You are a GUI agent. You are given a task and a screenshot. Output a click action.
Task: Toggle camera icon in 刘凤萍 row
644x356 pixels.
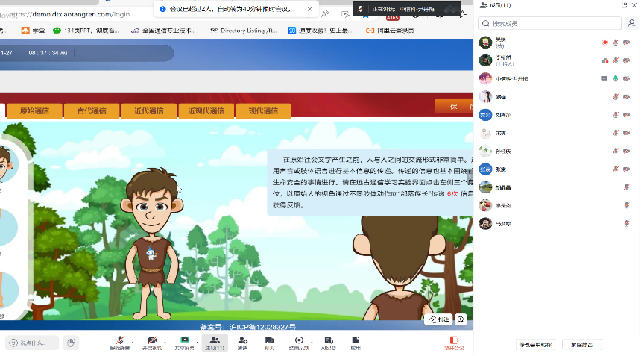tap(627, 115)
